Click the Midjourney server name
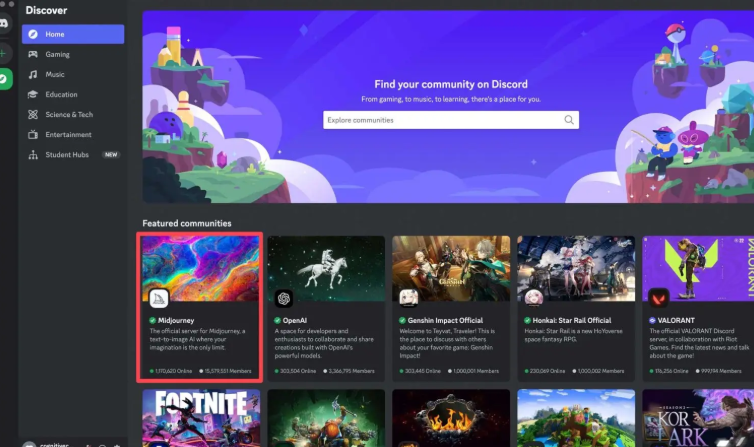The image size is (754, 447). (176, 321)
